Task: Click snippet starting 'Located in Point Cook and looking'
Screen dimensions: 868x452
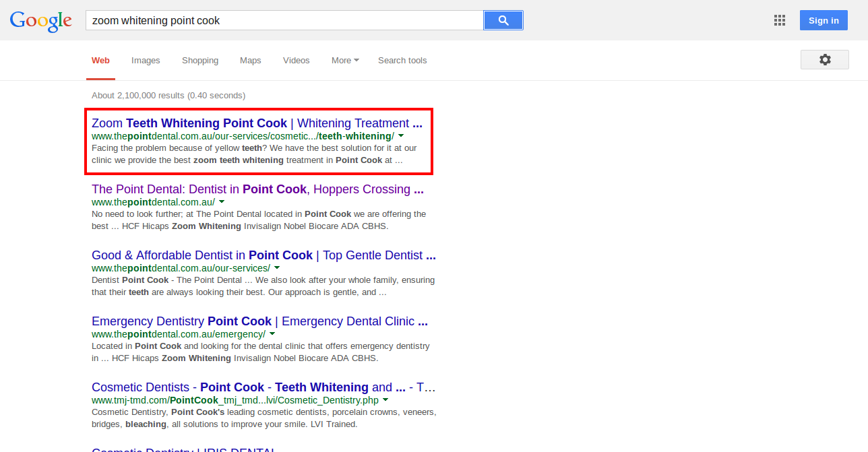Action: coord(260,352)
